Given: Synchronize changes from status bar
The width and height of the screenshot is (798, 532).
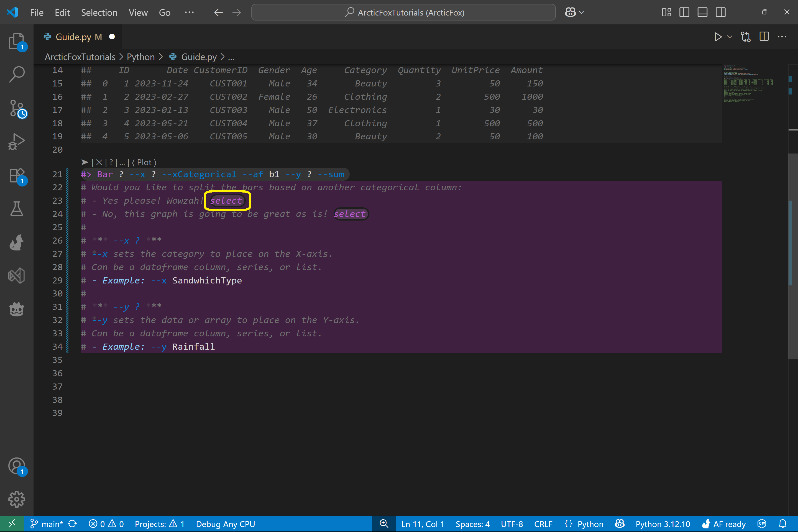Looking at the screenshot, I should (72, 524).
